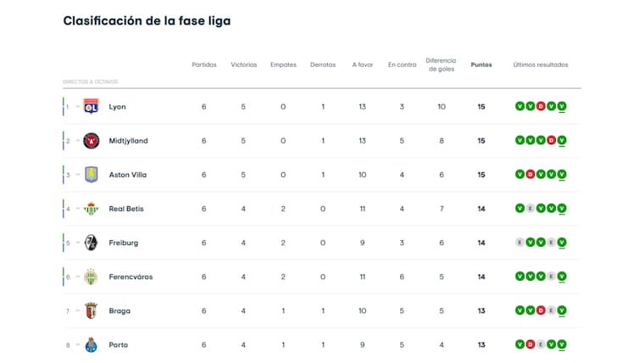Click the Diferencia de goles header
The height and width of the screenshot is (363, 644).
point(441,64)
